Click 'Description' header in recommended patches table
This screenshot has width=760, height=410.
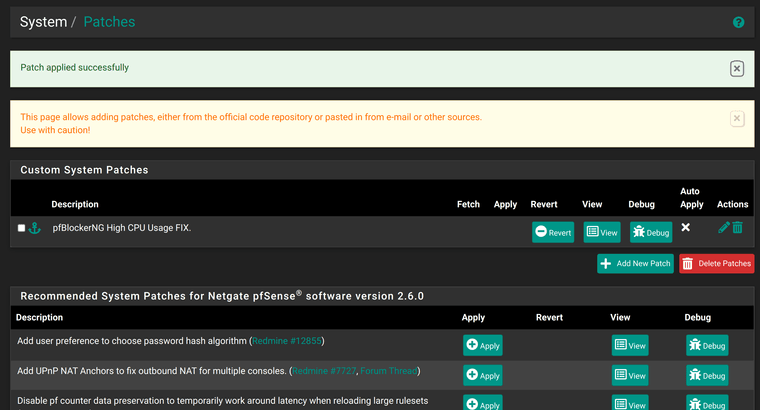tap(39, 317)
